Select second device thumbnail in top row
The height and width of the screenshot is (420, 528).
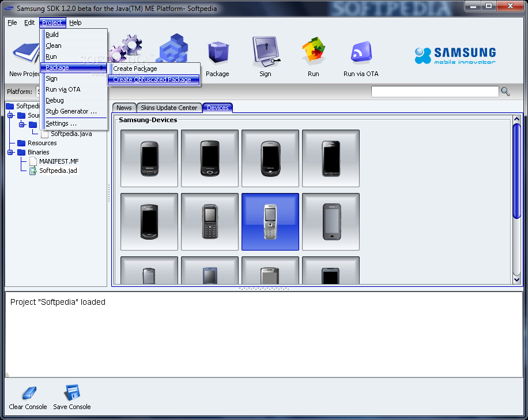pyautogui.click(x=210, y=158)
